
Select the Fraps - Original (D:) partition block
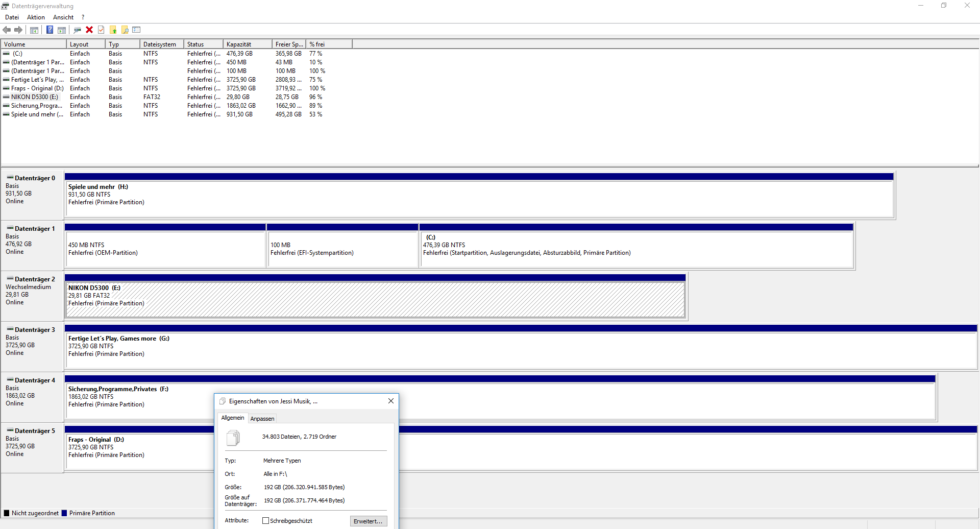[x=521, y=448]
